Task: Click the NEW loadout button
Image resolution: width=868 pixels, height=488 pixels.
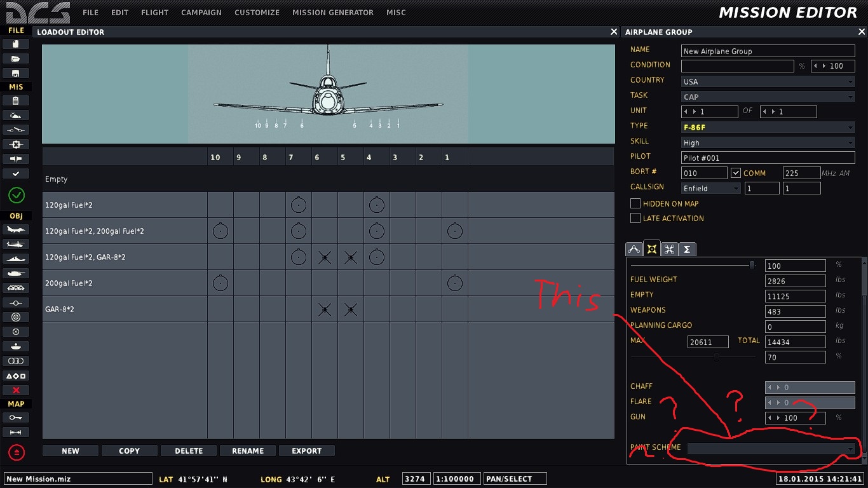Action: [x=71, y=451]
